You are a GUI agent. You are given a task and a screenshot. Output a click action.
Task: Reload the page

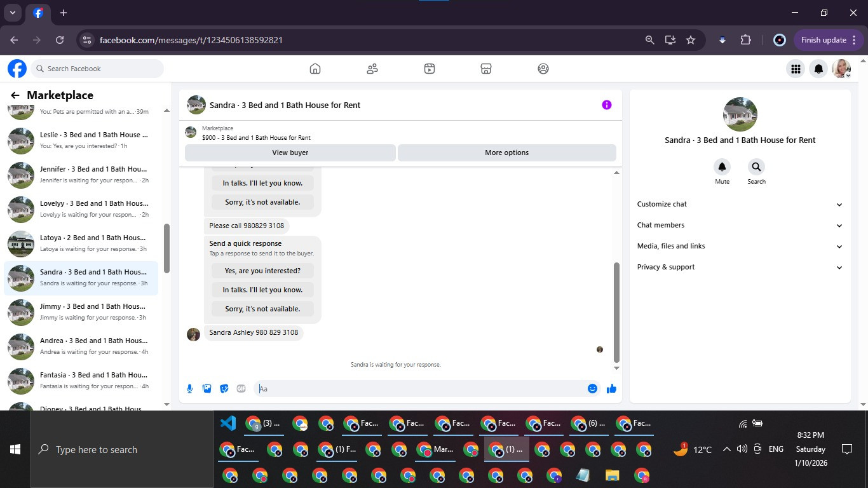(x=60, y=40)
